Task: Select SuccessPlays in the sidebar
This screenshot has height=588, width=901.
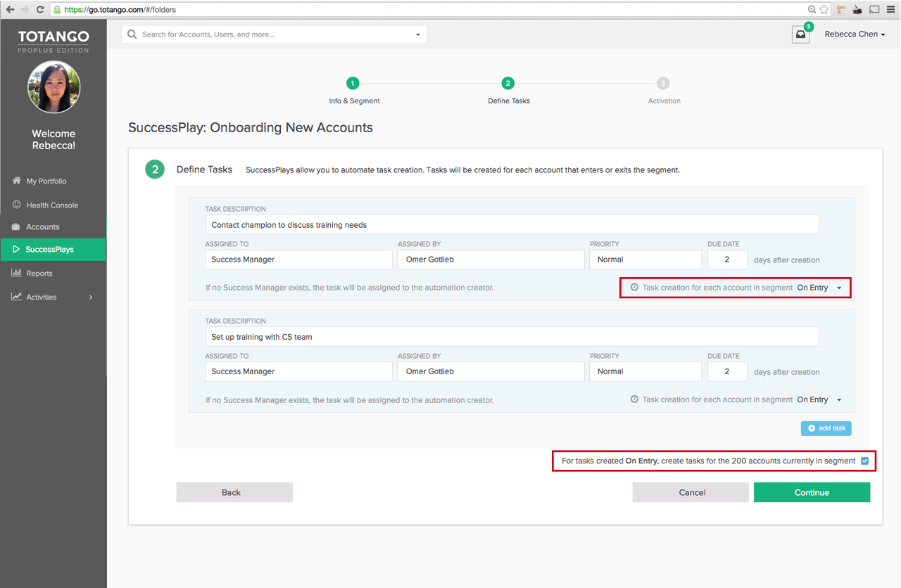Action: tap(53, 249)
